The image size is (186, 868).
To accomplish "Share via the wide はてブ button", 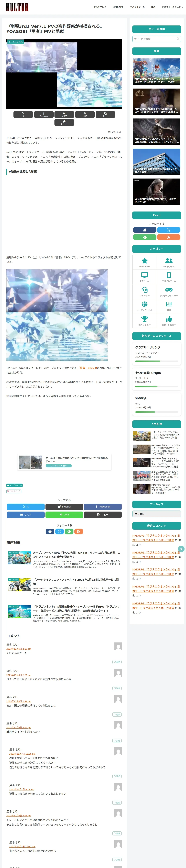I will (26, 515).
